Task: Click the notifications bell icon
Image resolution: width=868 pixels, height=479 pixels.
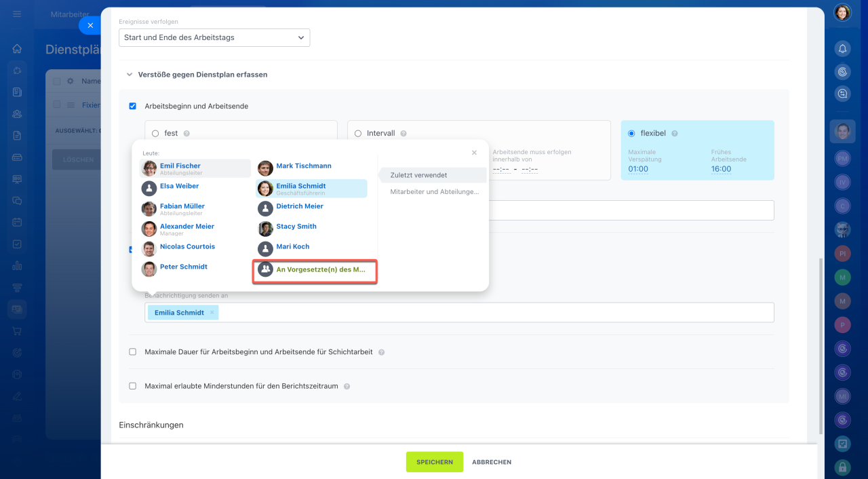Action: coord(842,49)
